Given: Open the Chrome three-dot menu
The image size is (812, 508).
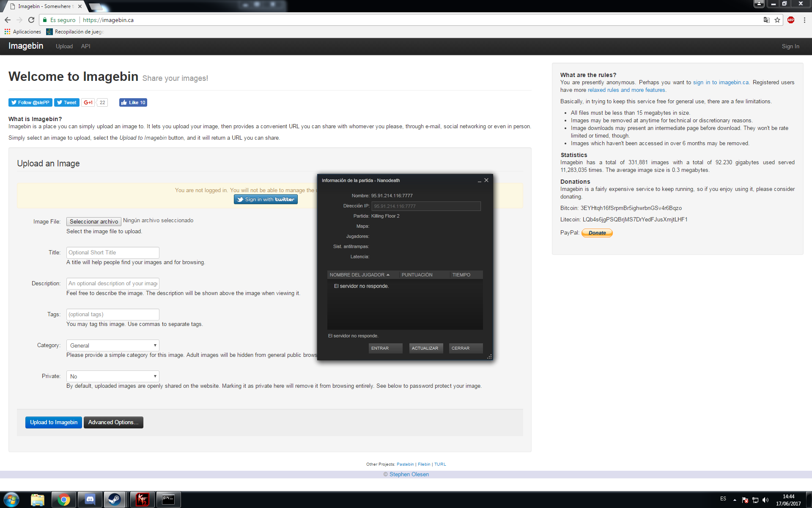Looking at the screenshot, I should tap(804, 20).
